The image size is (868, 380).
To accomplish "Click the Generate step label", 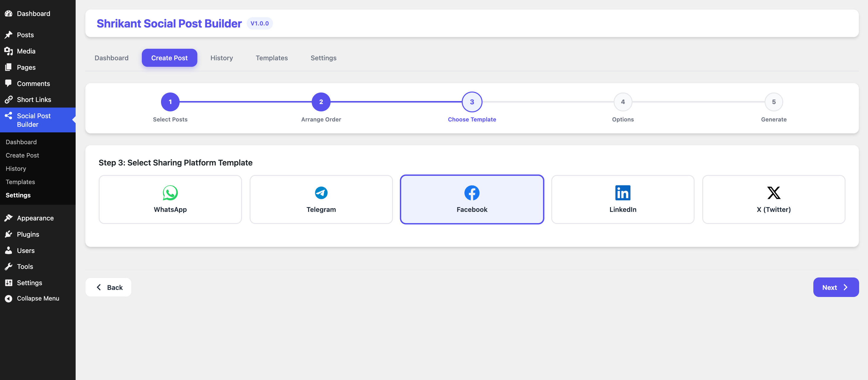I will (x=774, y=119).
